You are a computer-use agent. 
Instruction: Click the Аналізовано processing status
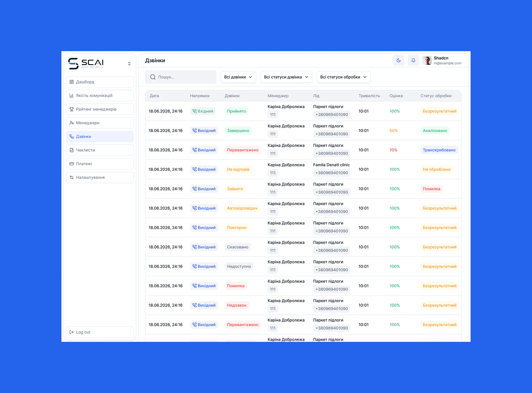(x=435, y=131)
